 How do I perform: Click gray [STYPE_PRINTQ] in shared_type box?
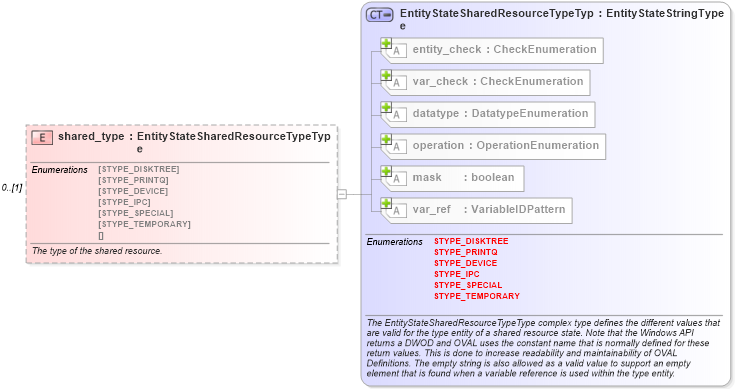pos(133,180)
